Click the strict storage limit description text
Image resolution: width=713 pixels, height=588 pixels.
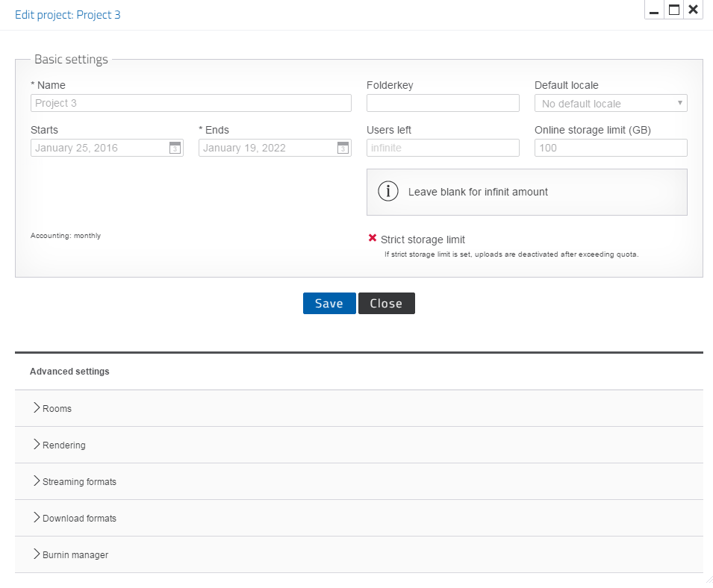[511, 254]
